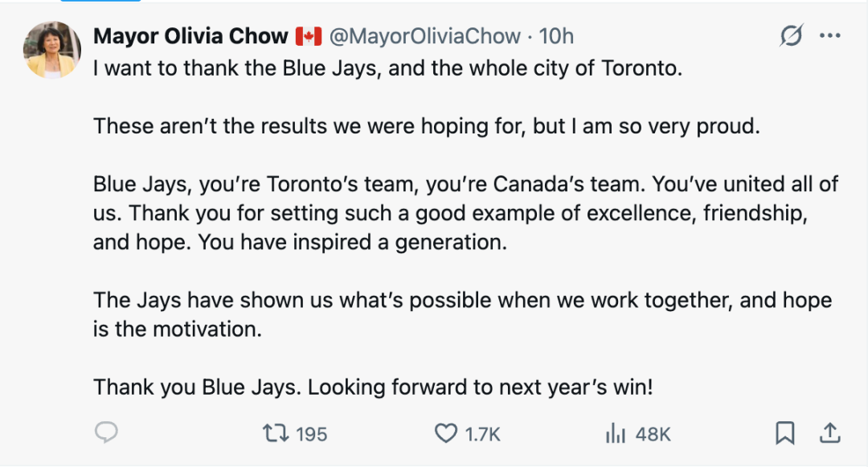Image resolution: width=868 pixels, height=467 pixels.
Task: Click the 48K views count
Action: (x=653, y=434)
